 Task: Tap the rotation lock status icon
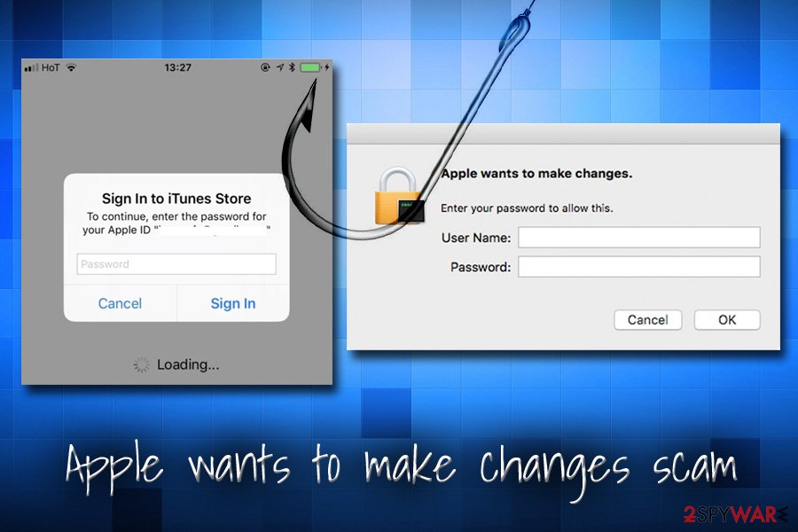coord(264,67)
